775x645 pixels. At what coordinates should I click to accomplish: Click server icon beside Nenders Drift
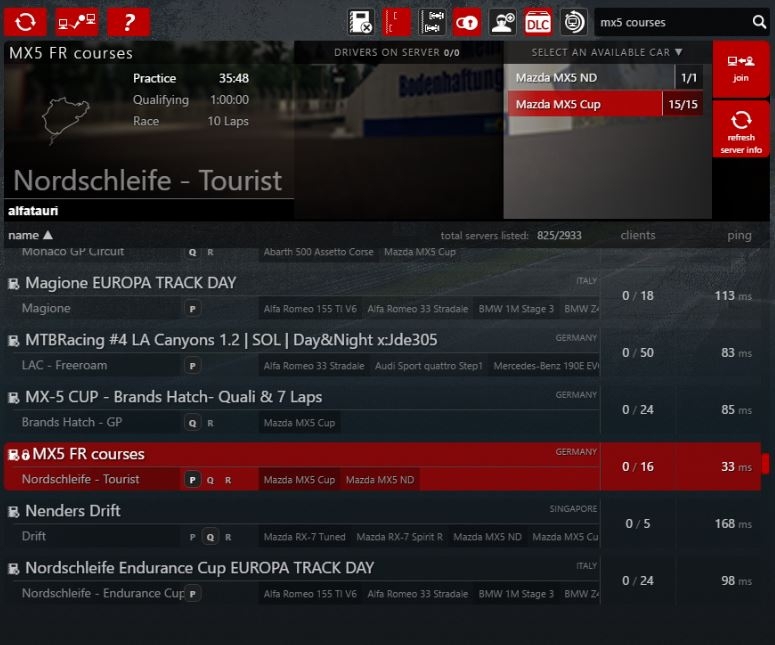[14, 512]
